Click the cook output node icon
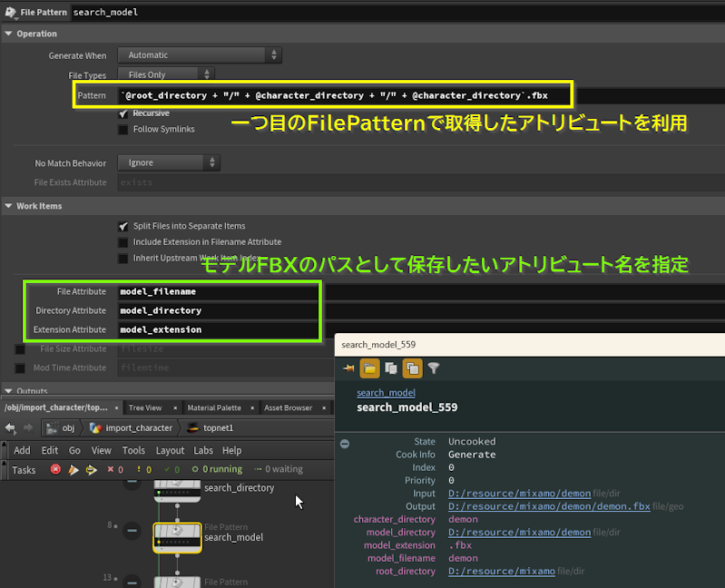The height and width of the screenshot is (588, 725). [x=91, y=470]
